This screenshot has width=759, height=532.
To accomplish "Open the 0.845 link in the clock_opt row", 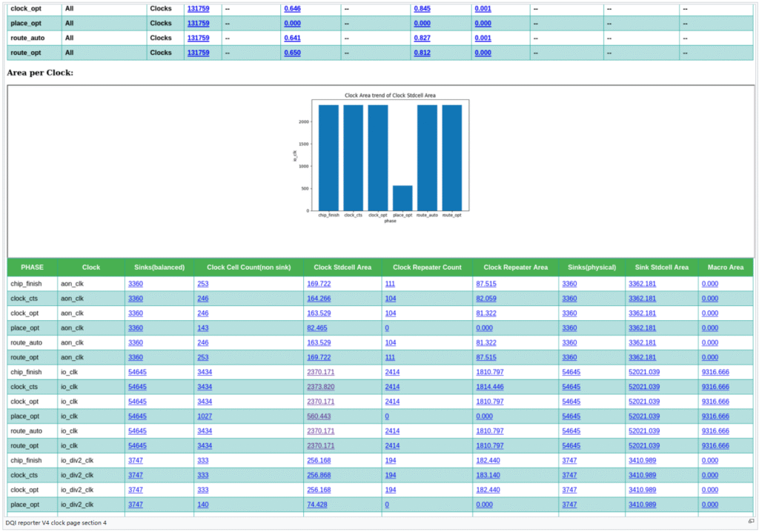I will pos(422,9).
